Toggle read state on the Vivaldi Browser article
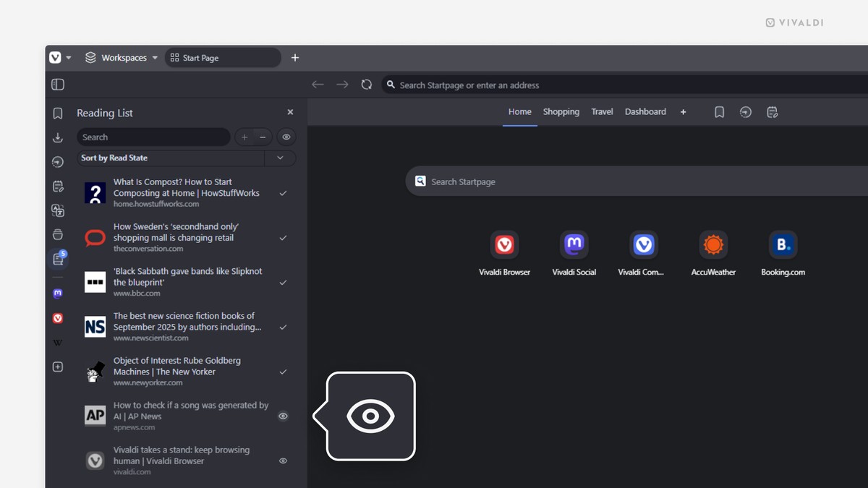The image size is (868, 488). pos(283,461)
